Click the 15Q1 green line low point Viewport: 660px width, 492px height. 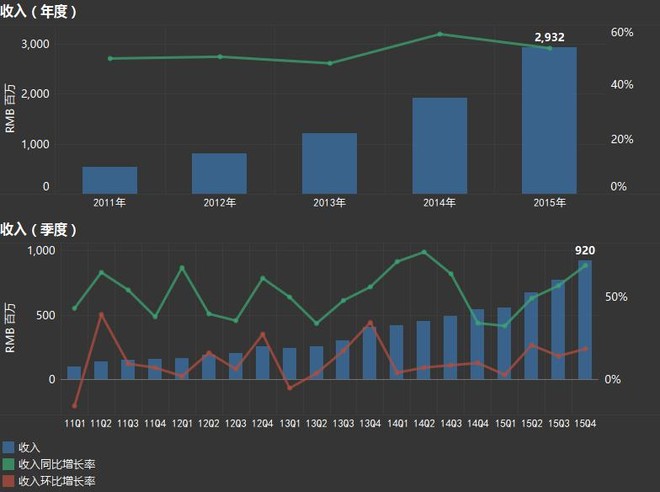(x=505, y=326)
